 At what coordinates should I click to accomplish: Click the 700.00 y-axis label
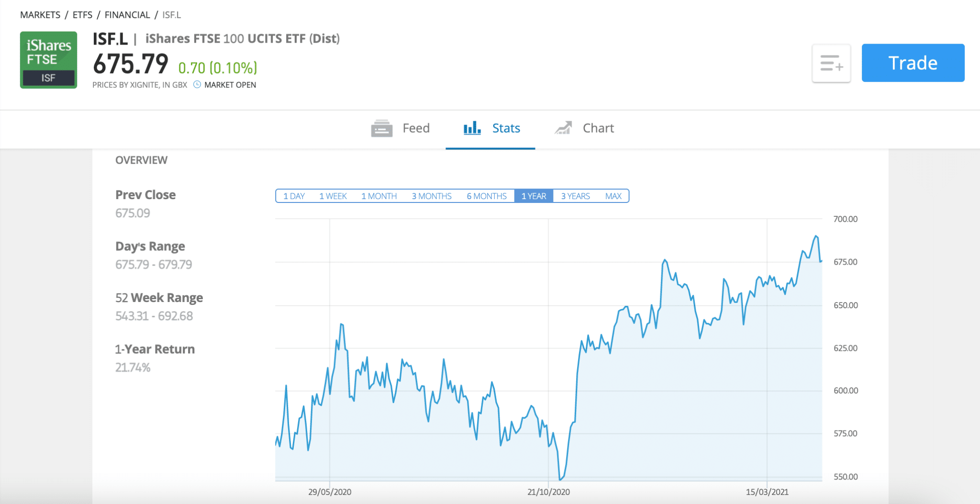[846, 219]
